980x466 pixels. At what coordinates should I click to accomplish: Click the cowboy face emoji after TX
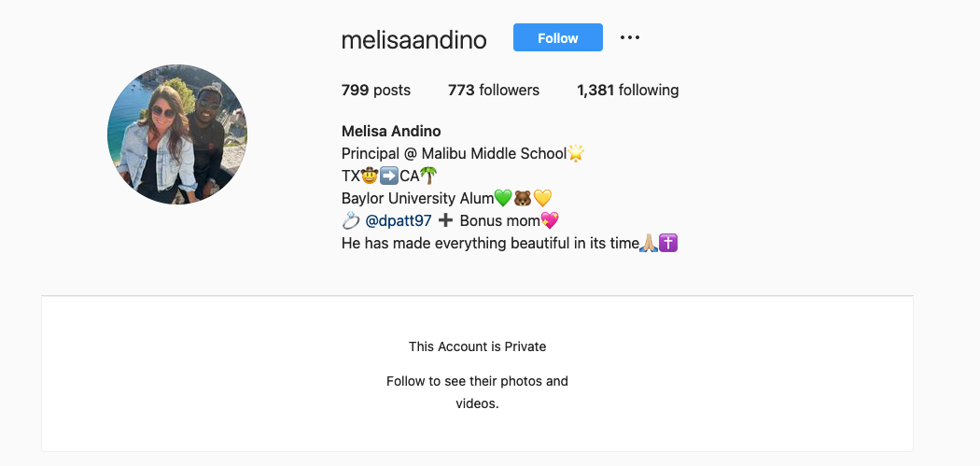pos(370,176)
